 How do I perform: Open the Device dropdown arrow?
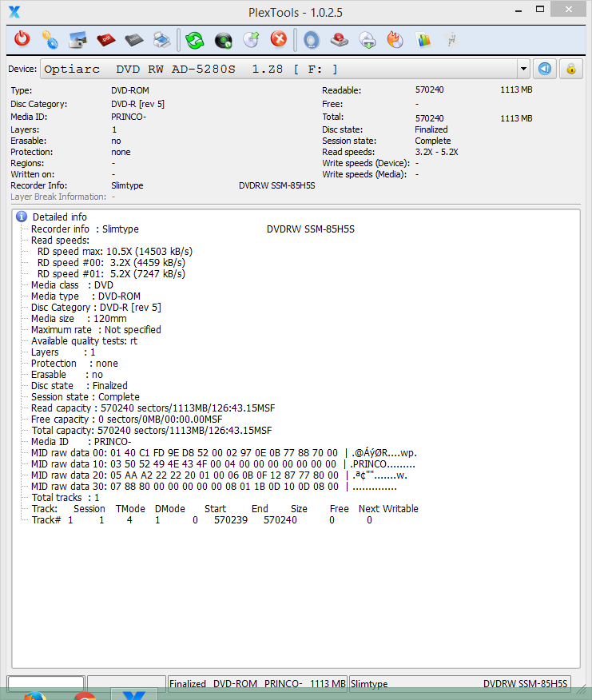pos(524,70)
